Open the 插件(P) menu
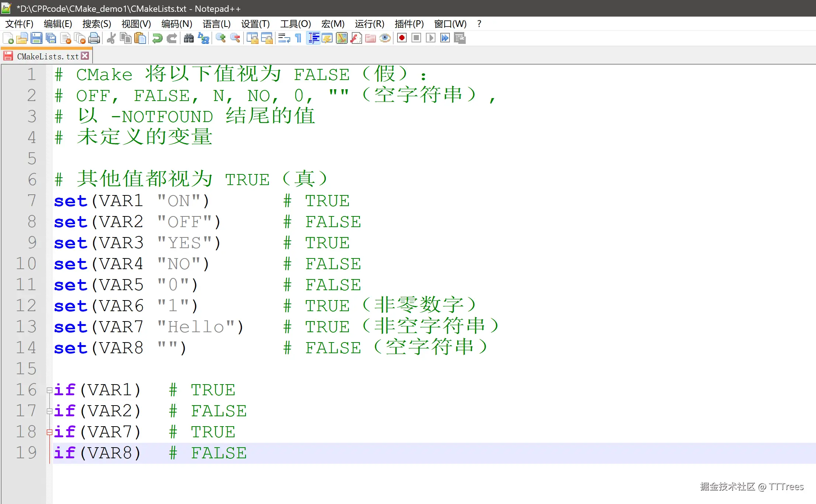The image size is (816, 504). point(409,24)
